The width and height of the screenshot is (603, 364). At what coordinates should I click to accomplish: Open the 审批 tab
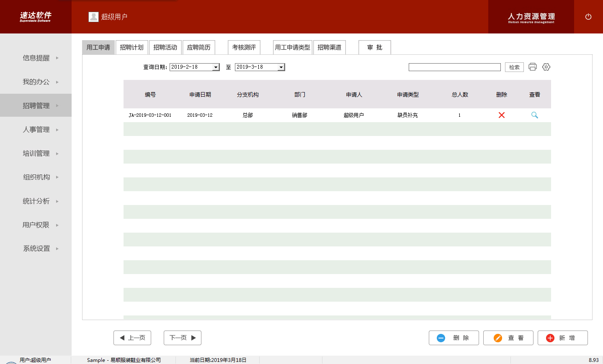click(374, 47)
